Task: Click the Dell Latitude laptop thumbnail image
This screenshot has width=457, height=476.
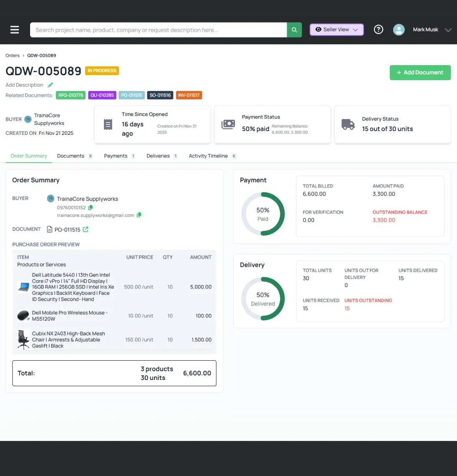Action: pyautogui.click(x=23, y=287)
